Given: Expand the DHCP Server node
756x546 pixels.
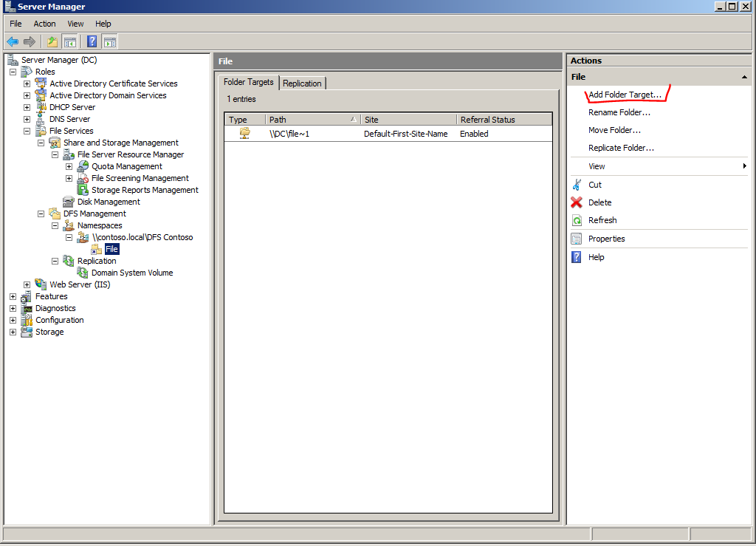Looking at the screenshot, I should tap(27, 107).
